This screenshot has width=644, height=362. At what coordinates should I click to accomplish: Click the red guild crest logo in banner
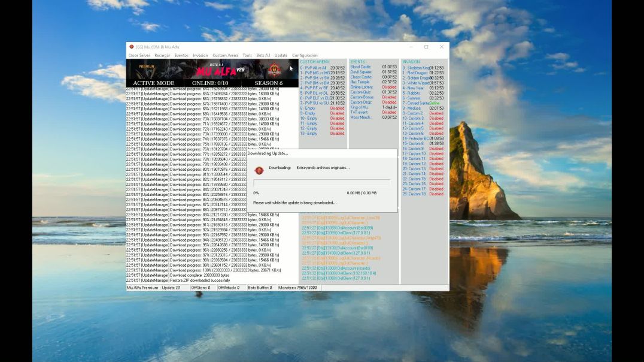pyautogui.click(x=274, y=69)
